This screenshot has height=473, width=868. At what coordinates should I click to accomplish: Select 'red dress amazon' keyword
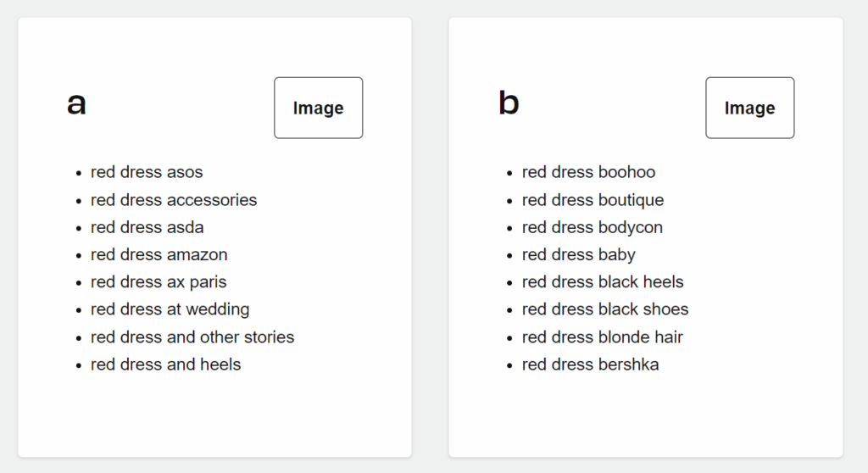159,254
